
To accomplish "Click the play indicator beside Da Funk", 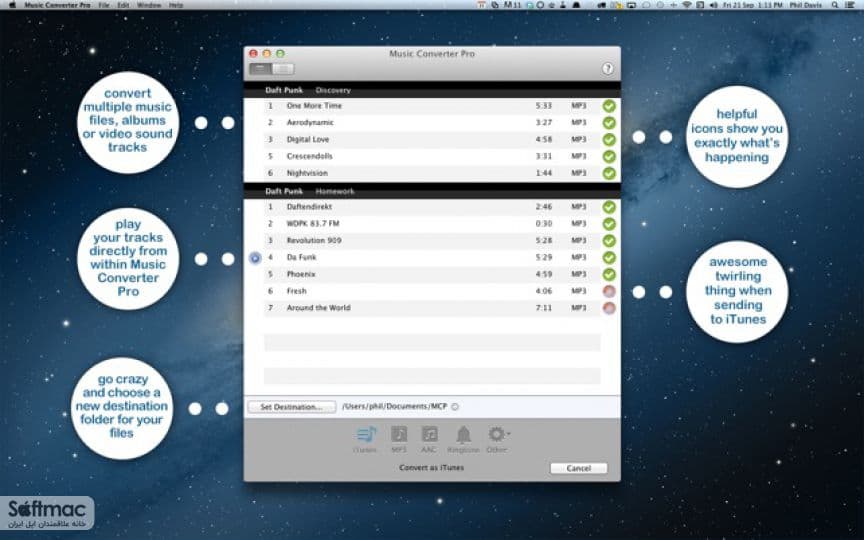I will pos(255,257).
